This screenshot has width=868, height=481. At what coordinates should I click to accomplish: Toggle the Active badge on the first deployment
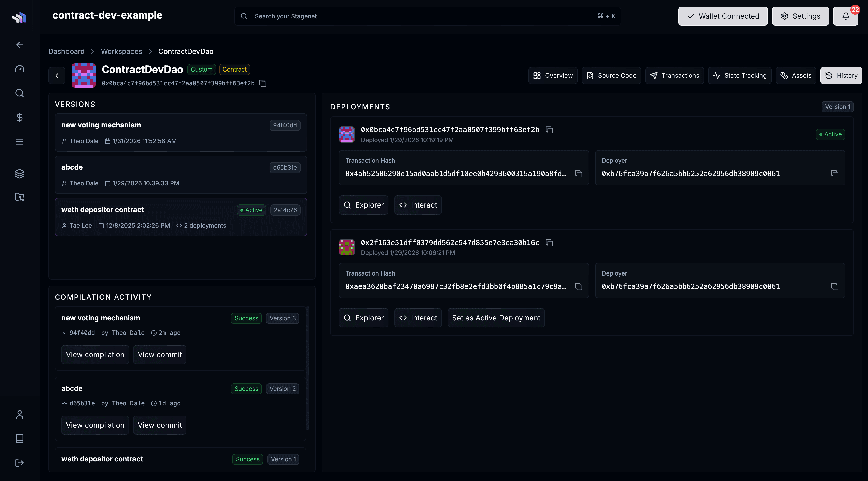click(x=830, y=134)
